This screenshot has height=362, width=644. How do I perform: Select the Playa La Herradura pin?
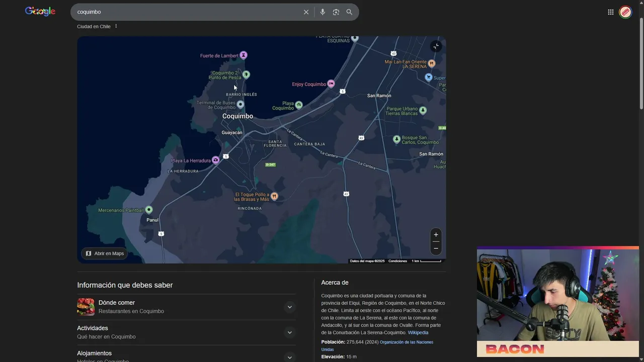click(216, 160)
